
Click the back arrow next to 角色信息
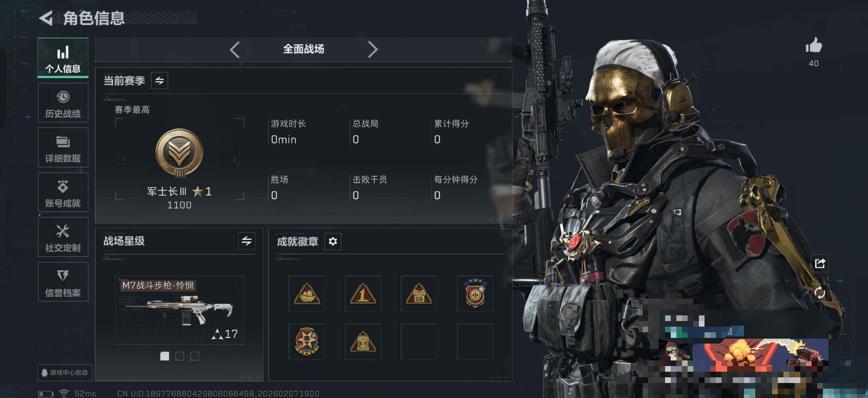[46, 18]
